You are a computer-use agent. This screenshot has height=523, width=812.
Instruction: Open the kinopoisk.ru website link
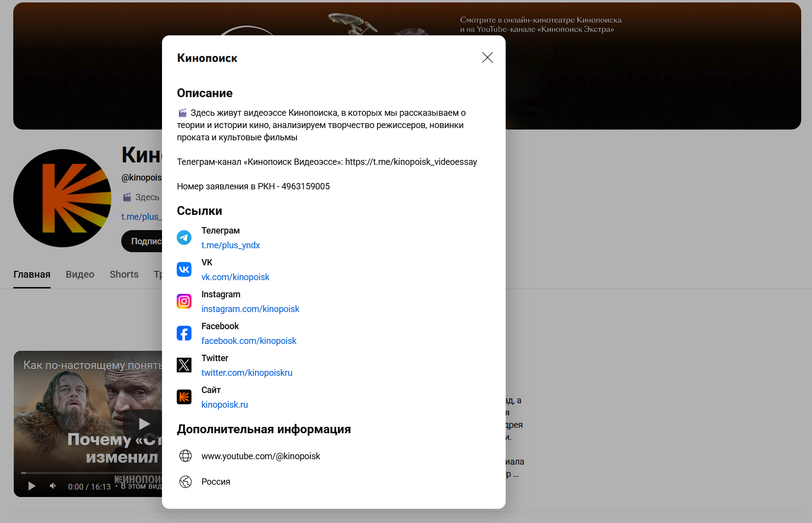coord(224,404)
